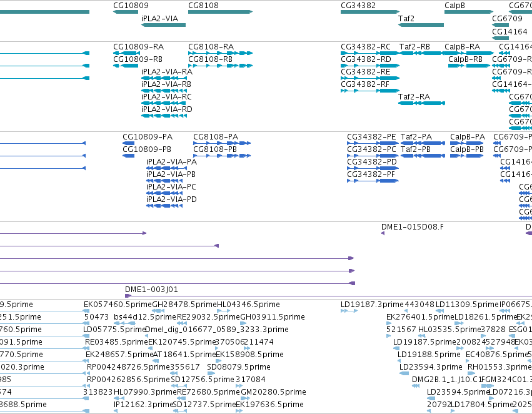This screenshot has height=414, width=532.
Task: Select protein CG34382-PC
Action: 373,156
